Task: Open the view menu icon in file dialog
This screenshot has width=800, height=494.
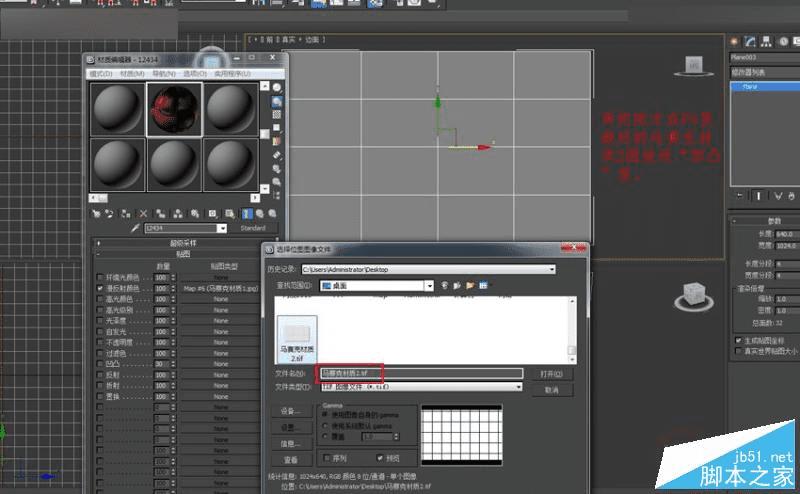Action: pyautogui.click(x=483, y=285)
